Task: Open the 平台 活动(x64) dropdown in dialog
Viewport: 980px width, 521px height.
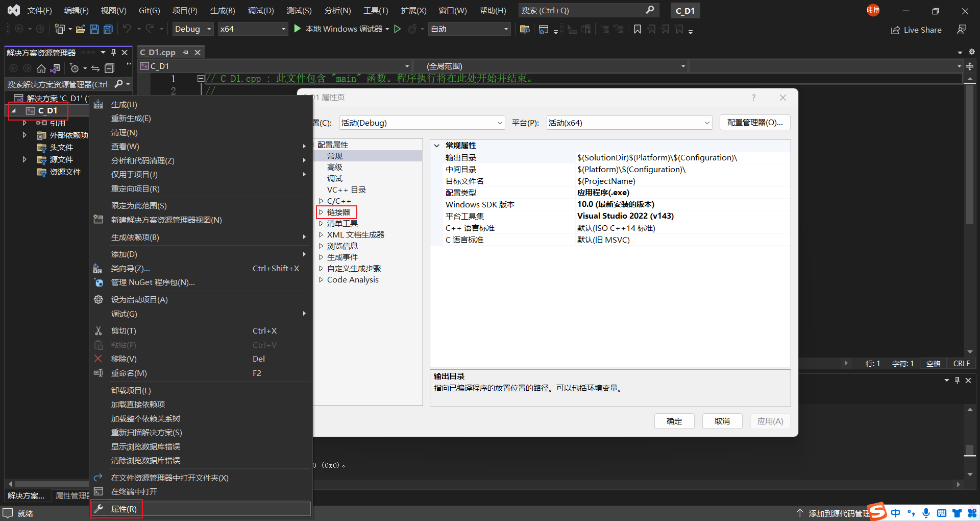Action: click(629, 123)
